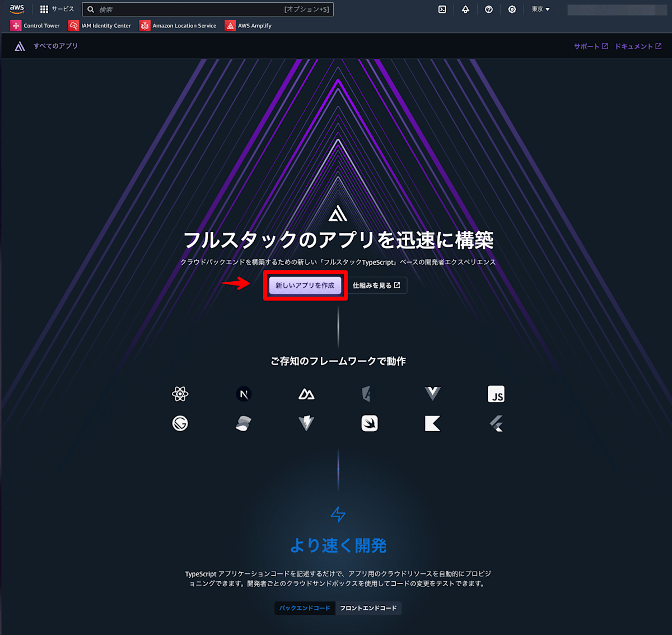Click the 仕組みを見る button
The width and height of the screenshot is (672, 635).
377,286
